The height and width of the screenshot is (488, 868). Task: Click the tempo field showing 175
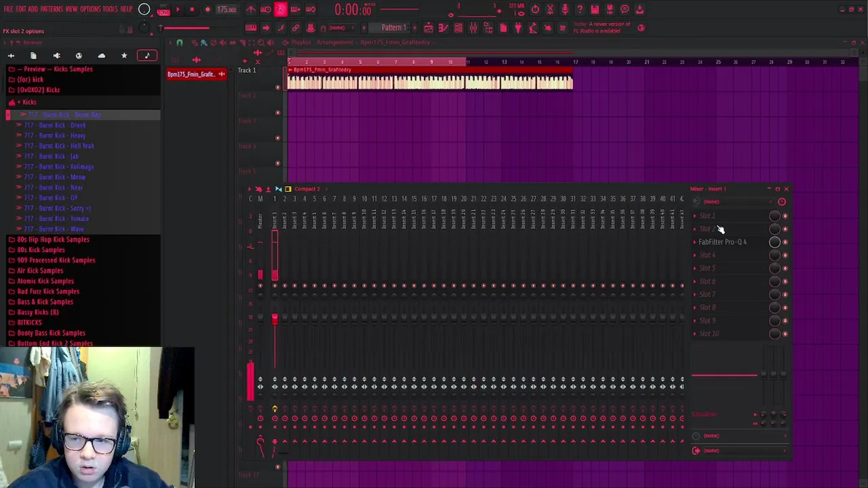click(x=226, y=9)
